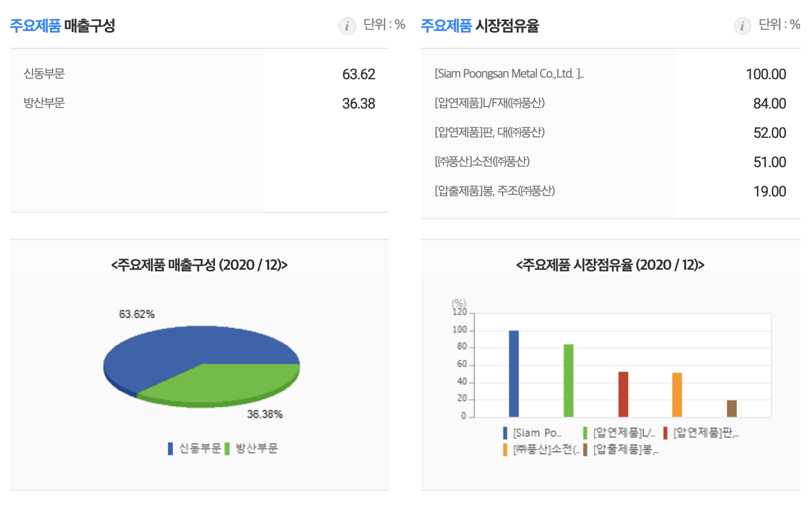Click the orange 소전 bar in chart
812x507 pixels.
click(677, 395)
